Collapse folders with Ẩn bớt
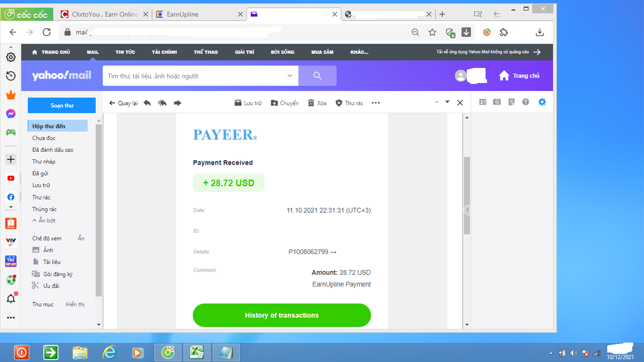 pos(44,221)
